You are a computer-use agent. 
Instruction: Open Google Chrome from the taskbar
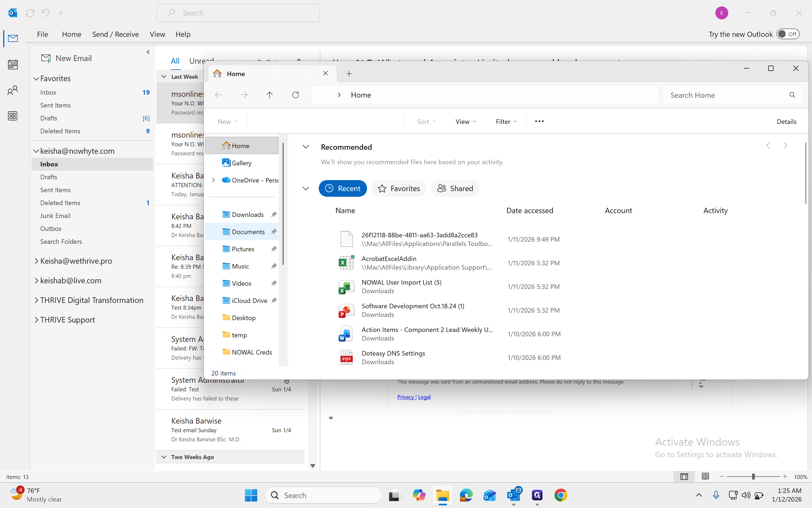coord(560,495)
